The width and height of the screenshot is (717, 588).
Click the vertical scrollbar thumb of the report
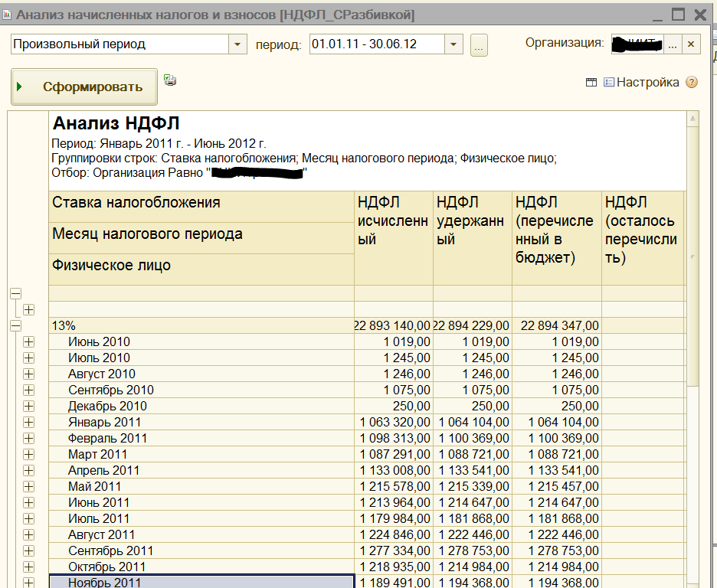point(692,256)
